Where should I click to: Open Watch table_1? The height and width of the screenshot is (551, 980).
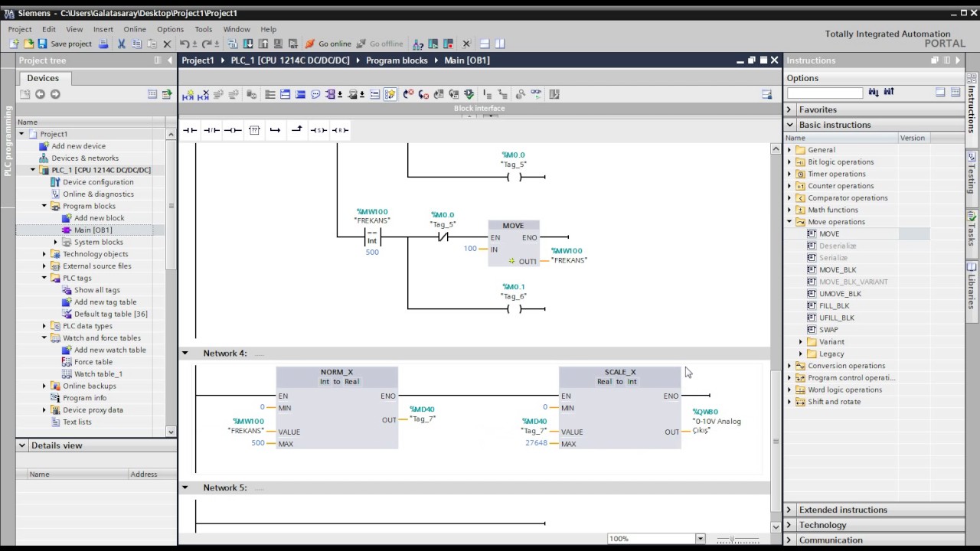pos(98,374)
